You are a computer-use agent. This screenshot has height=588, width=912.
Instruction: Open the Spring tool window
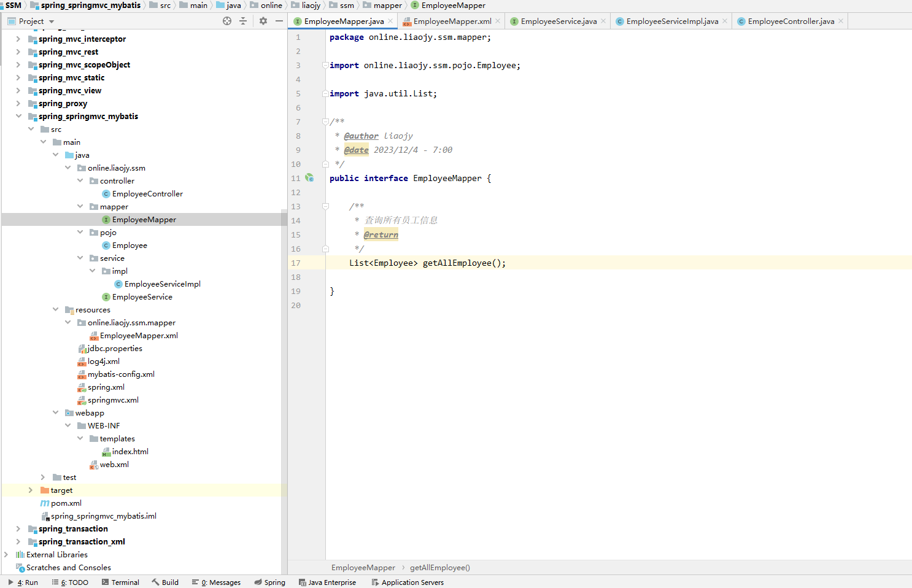coord(270,582)
